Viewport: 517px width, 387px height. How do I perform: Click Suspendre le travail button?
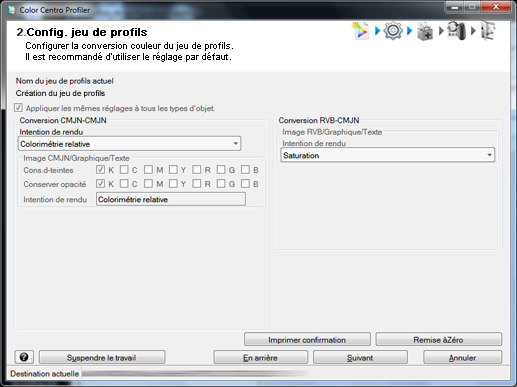pos(102,357)
